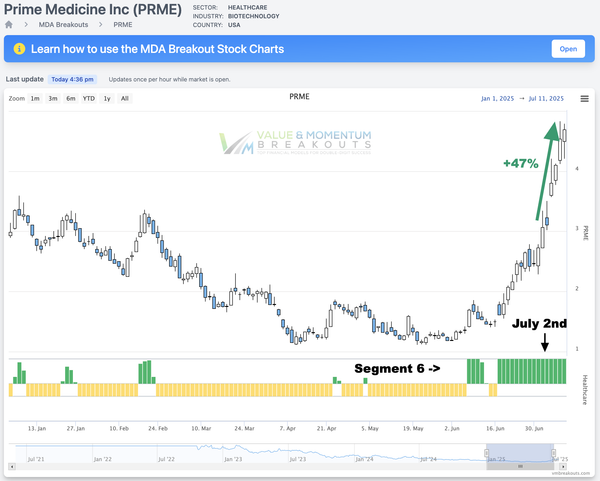Click the BIOTECHNOLOGY industry value
Image resolution: width=600 pixels, height=481 pixels.
coord(253,16)
